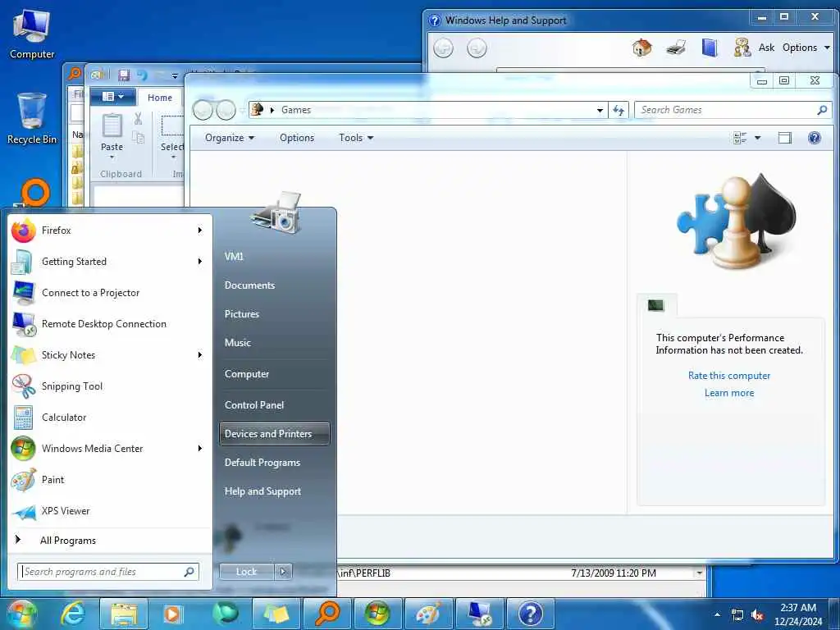Expand the Sticky Notes jump list arrow
This screenshot has width=840, height=630.
pyautogui.click(x=200, y=354)
